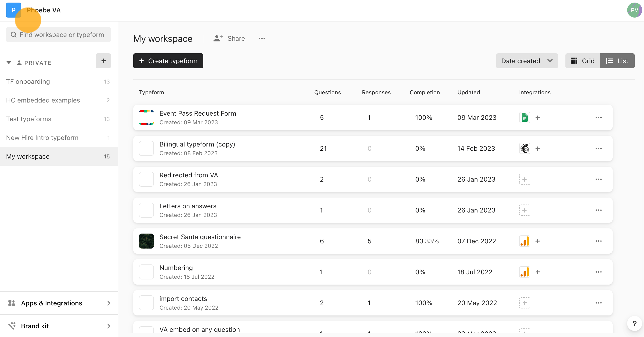Screen dimensions: 644x337
Task: Add another integration to Numbering typeform
Action: click(x=538, y=272)
